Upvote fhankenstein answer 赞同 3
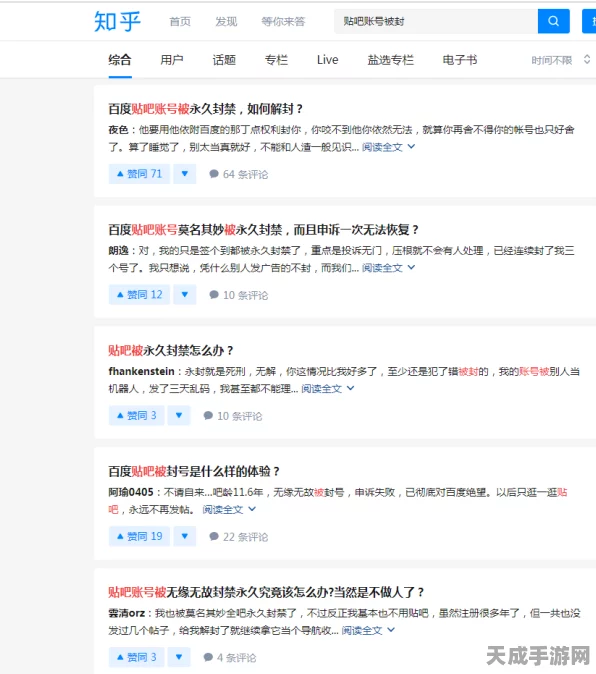Viewport: 596px width, 674px height. click(x=136, y=415)
